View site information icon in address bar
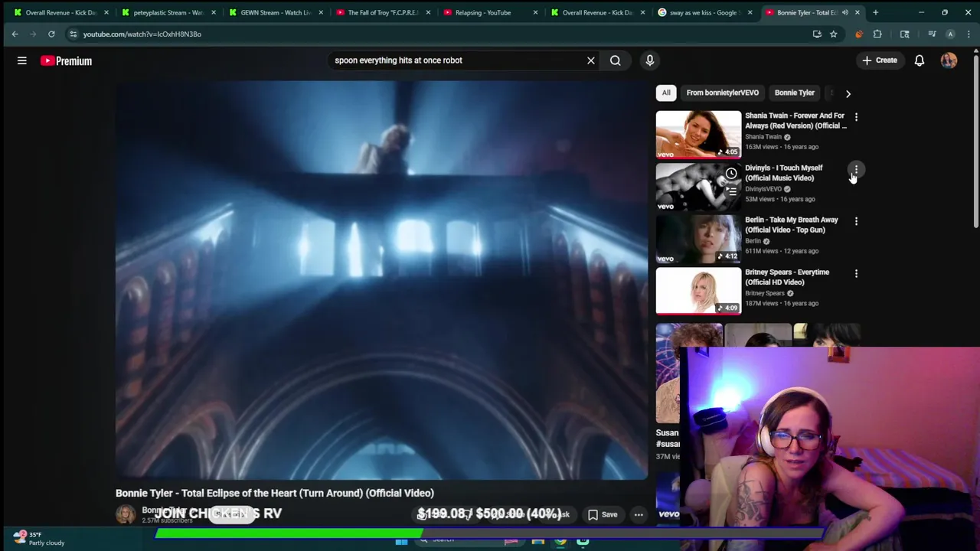This screenshot has width=980, height=551. pyautogui.click(x=73, y=34)
